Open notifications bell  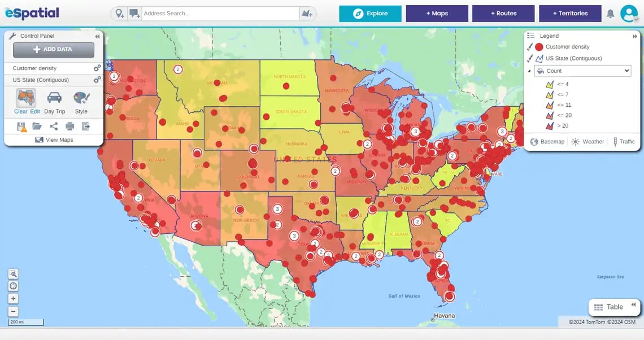610,14
